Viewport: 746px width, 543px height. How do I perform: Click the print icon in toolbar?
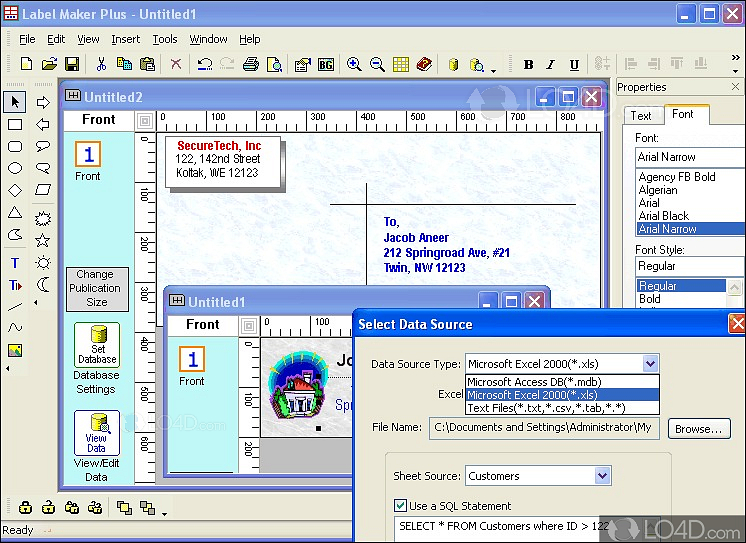click(250, 65)
